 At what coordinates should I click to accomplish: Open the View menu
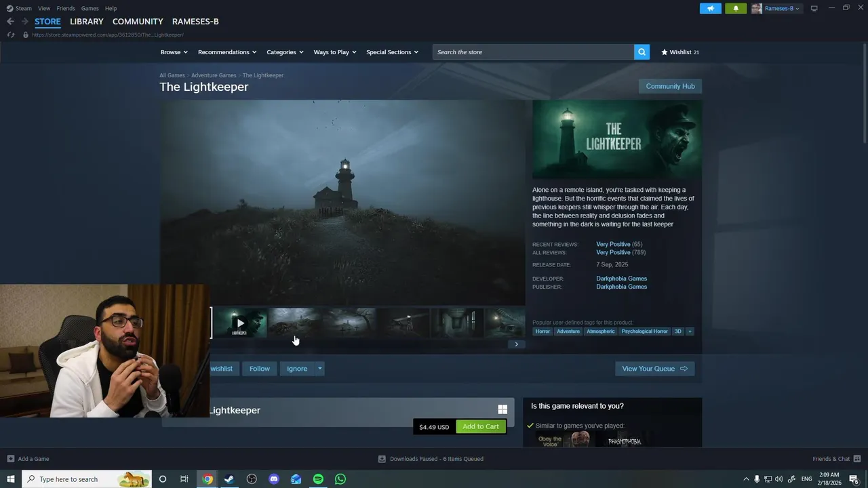[44, 8]
